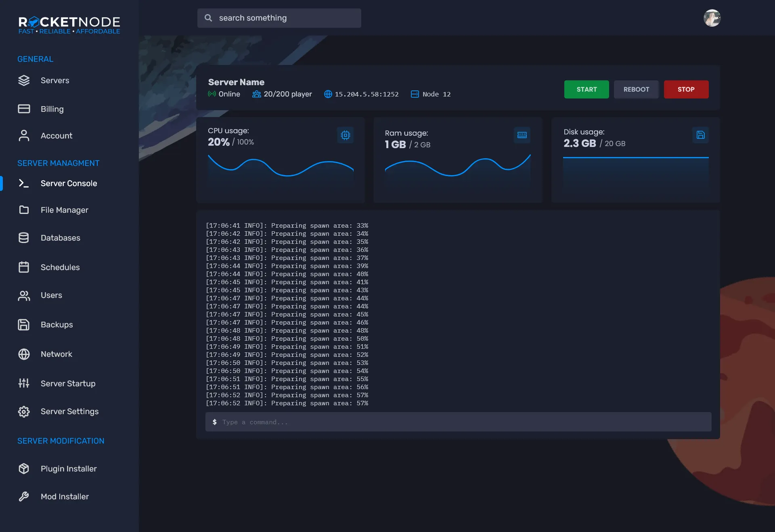Click the globe icon beside the server IP address
The width and height of the screenshot is (775, 532).
328,94
